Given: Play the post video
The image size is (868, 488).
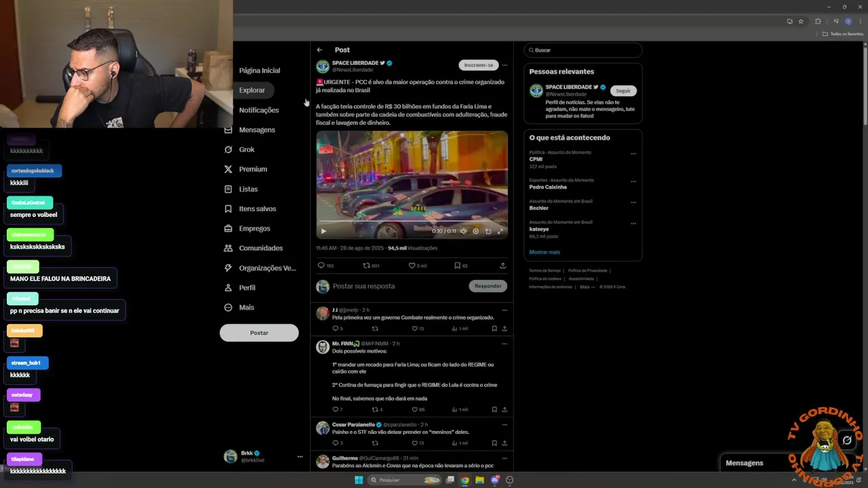Looking at the screenshot, I should pos(323,231).
